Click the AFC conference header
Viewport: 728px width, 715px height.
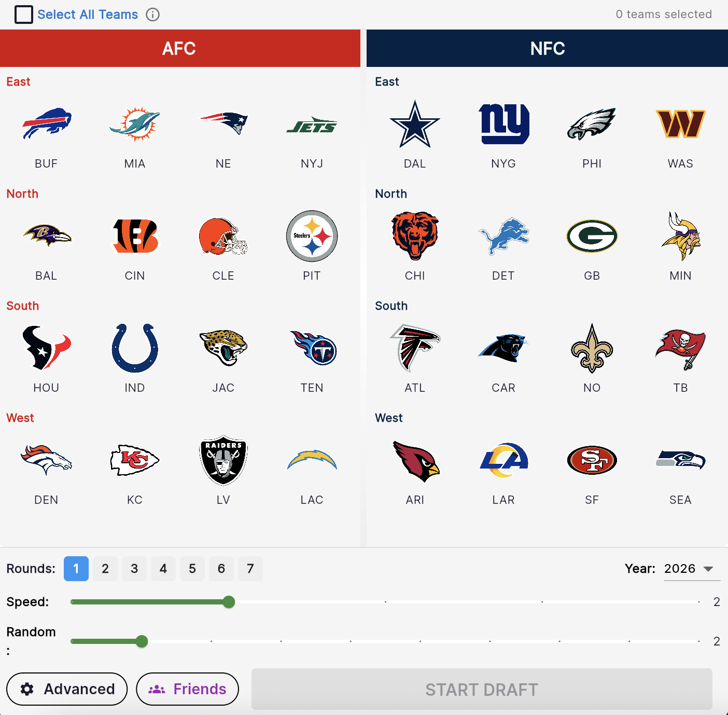coord(180,48)
